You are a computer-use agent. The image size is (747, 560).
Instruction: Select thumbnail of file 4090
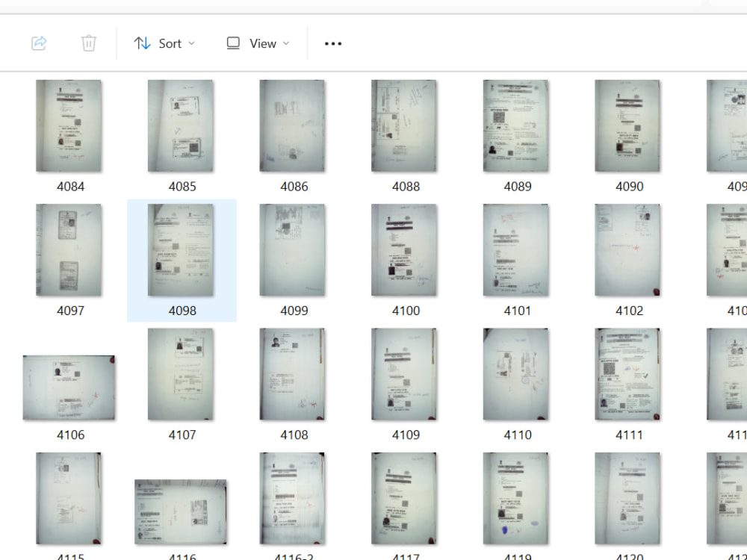click(627, 125)
